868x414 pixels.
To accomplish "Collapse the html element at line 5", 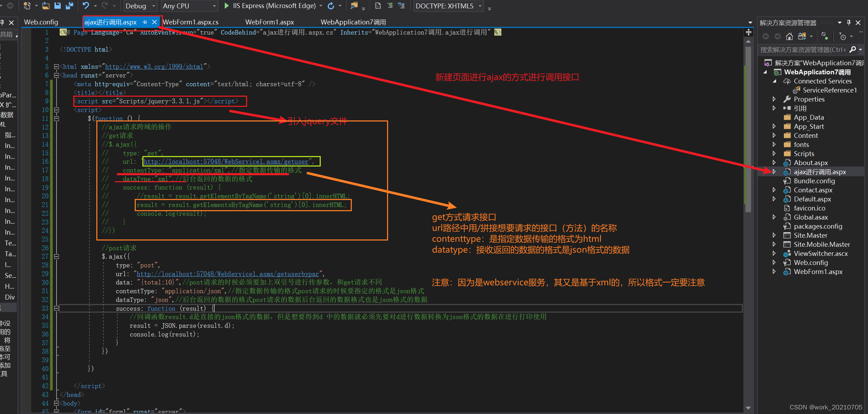I will pos(57,66).
